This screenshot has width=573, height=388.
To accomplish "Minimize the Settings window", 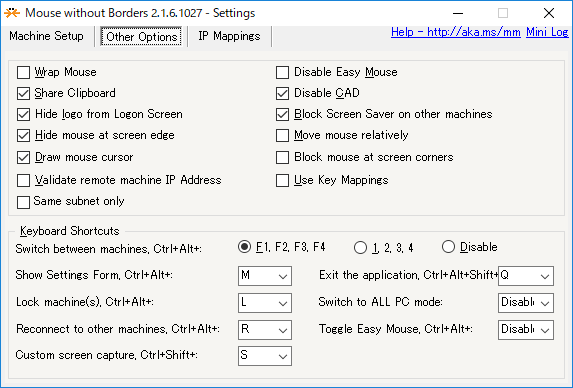I will [458, 13].
